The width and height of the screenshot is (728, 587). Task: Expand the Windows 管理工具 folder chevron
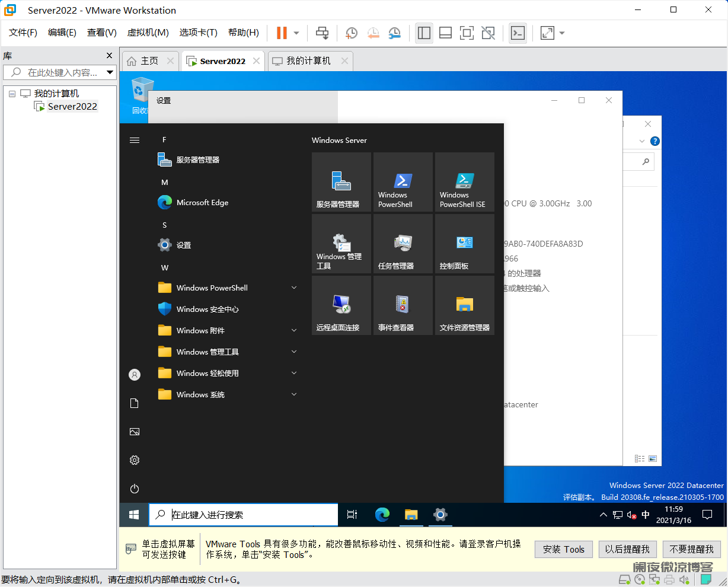coord(294,352)
